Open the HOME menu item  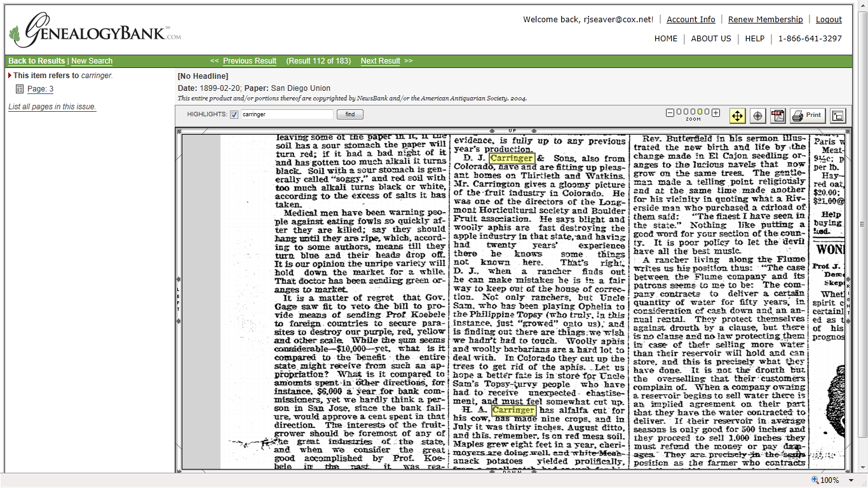coord(666,39)
